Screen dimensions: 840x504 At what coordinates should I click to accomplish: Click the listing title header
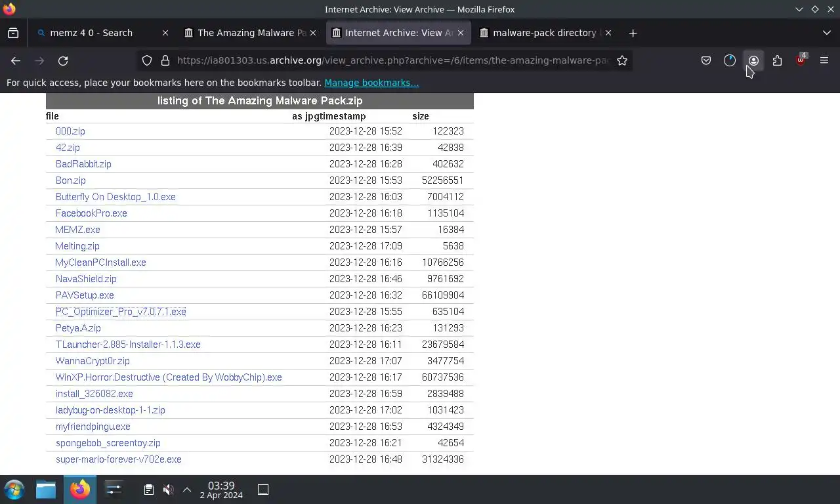pos(260,101)
